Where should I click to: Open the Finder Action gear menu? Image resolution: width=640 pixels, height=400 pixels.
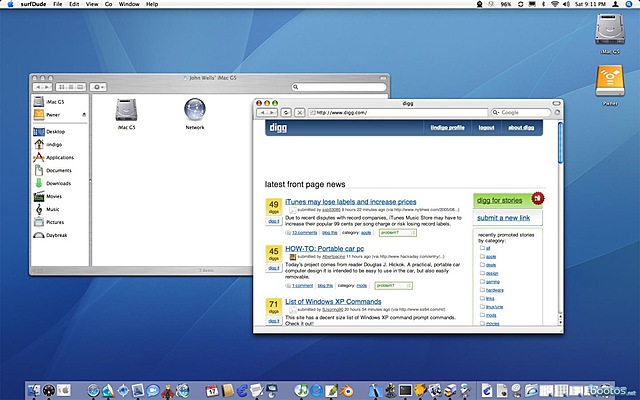98,87
